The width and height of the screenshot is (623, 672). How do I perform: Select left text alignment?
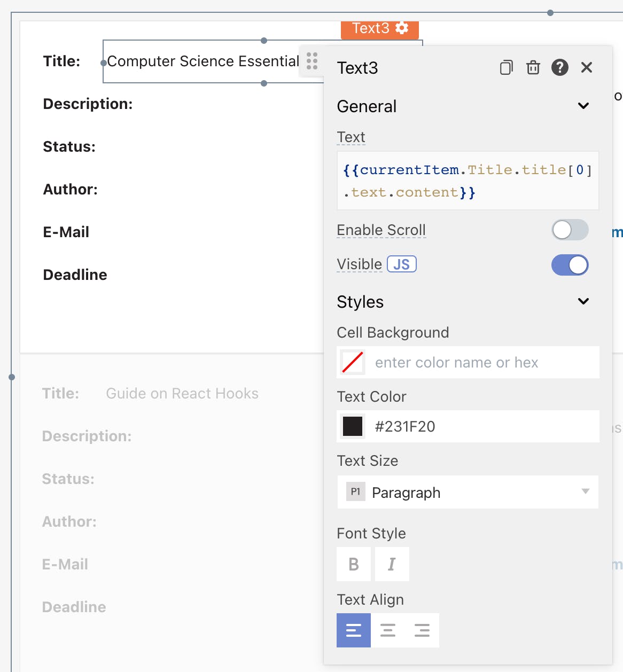(354, 630)
